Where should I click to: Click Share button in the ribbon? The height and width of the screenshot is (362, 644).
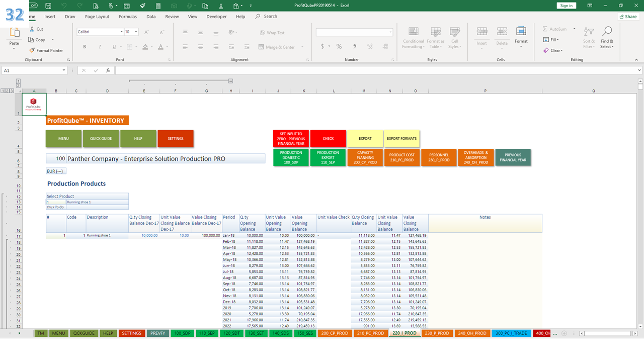(x=628, y=17)
